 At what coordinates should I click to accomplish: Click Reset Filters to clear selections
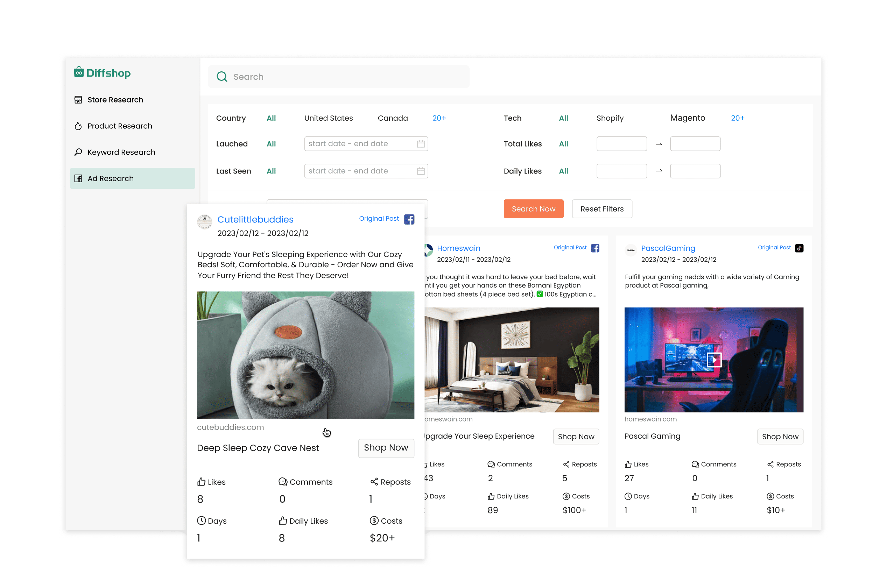click(601, 208)
